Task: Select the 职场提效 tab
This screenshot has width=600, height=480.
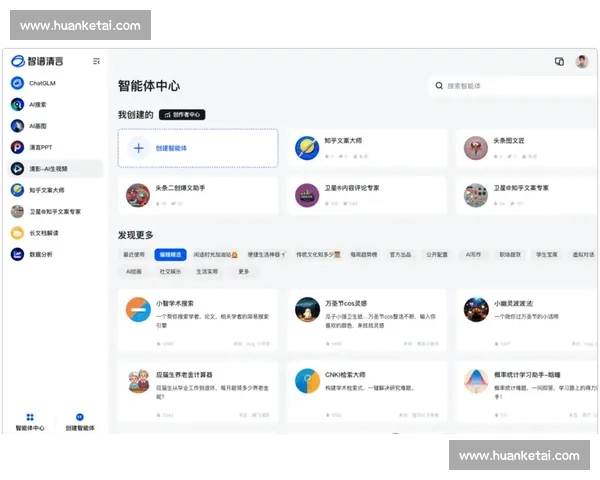Action: tap(510, 255)
